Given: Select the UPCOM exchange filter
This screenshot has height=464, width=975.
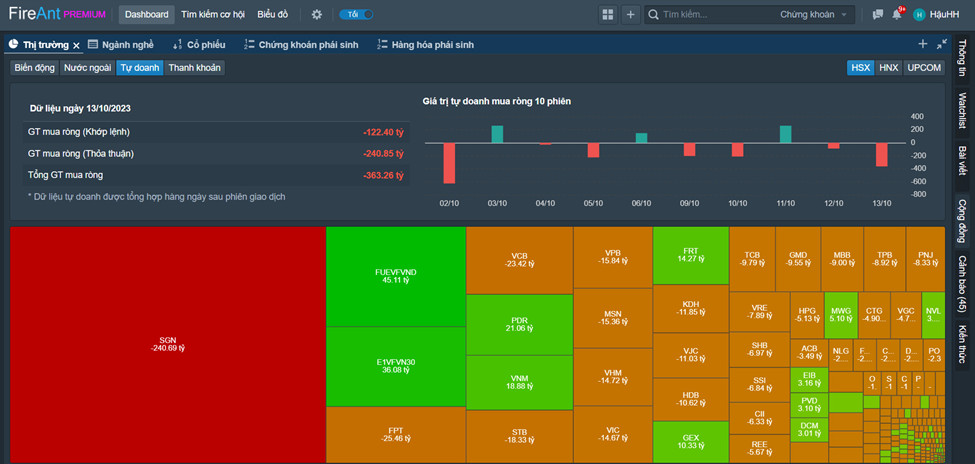Looking at the screenshot, I should (x=924, y=68).
